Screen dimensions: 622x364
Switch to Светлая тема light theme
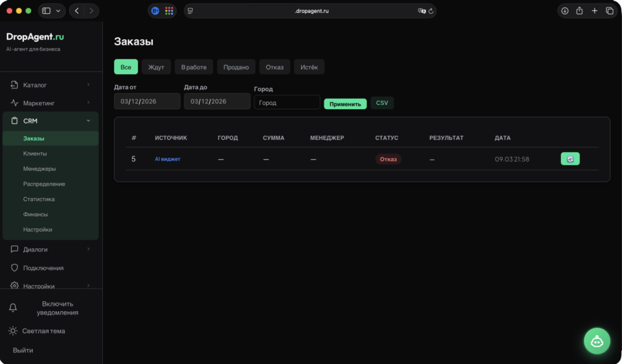point(44,331)
